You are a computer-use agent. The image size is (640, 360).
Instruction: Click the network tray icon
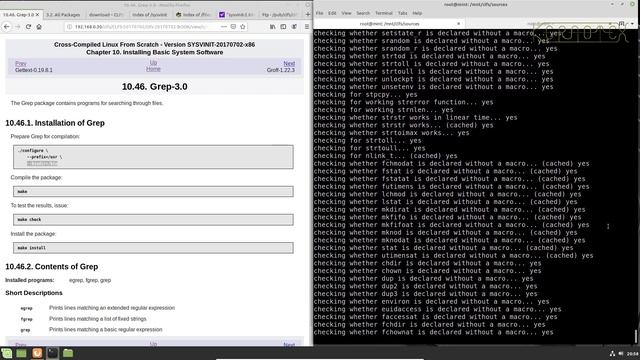click(x=612, y=353)
